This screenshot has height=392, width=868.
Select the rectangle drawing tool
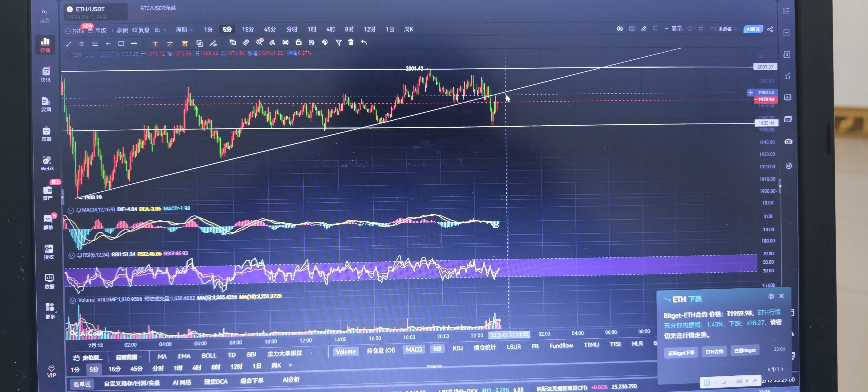(x=121, y=43)
